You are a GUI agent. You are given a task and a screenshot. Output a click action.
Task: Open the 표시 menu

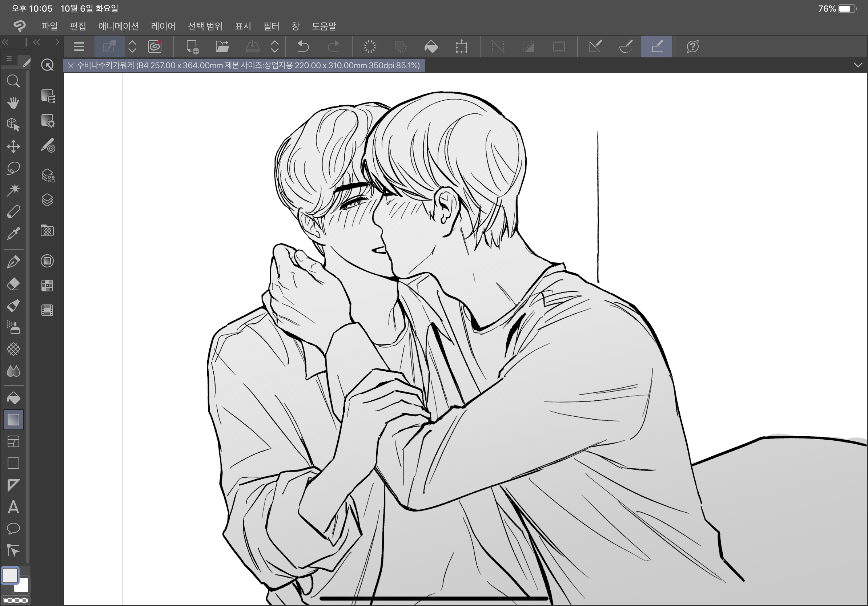click(243, 26)
